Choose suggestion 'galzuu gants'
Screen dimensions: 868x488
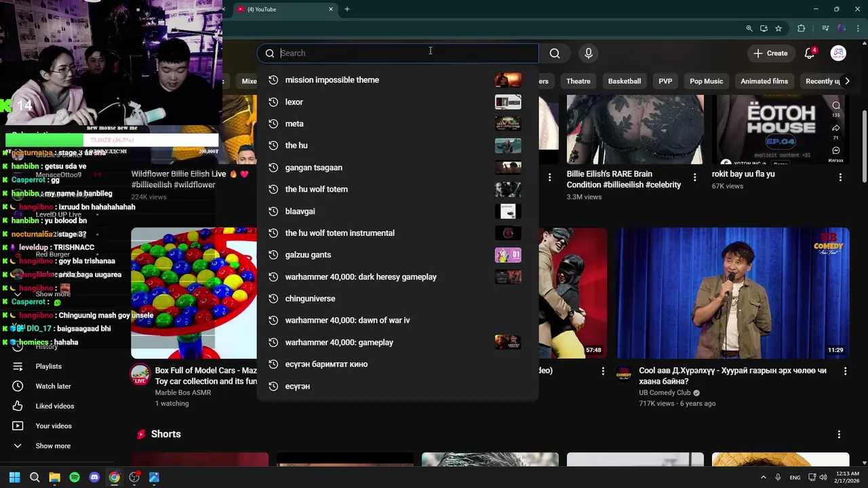(397, 255)
